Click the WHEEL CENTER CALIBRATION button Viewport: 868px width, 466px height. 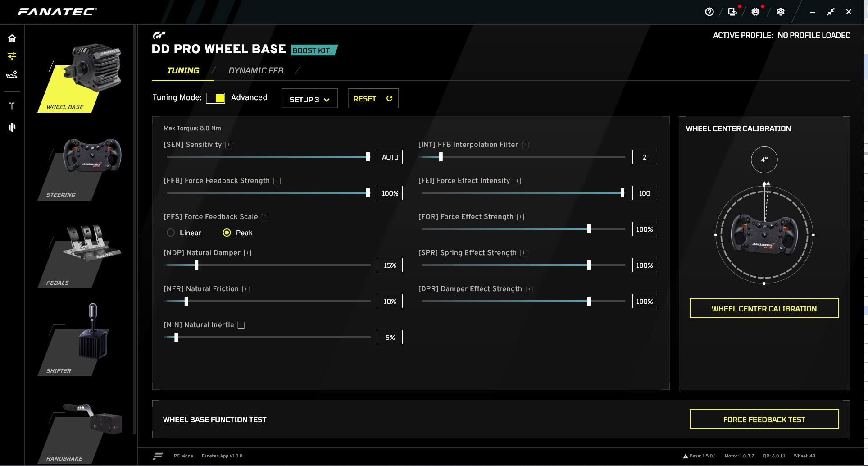764,308
